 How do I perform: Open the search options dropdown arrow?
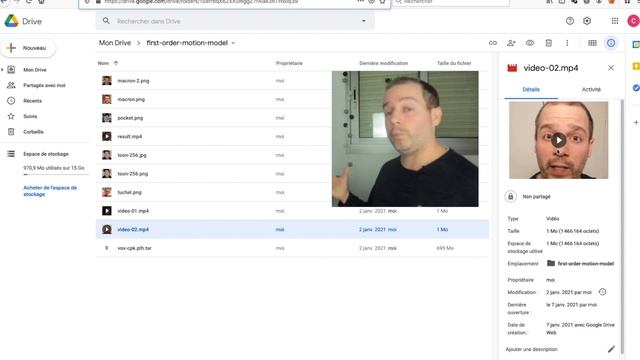coord(364,21)
